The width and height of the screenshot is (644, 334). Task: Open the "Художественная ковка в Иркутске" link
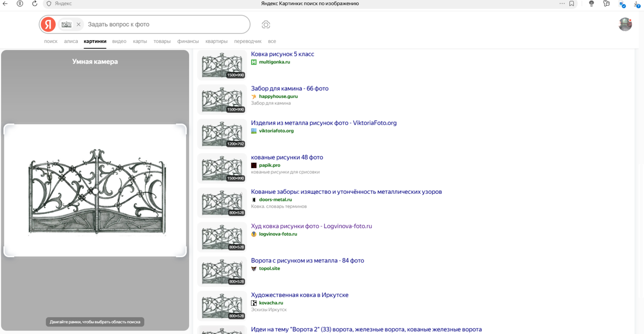click(300, 295)
